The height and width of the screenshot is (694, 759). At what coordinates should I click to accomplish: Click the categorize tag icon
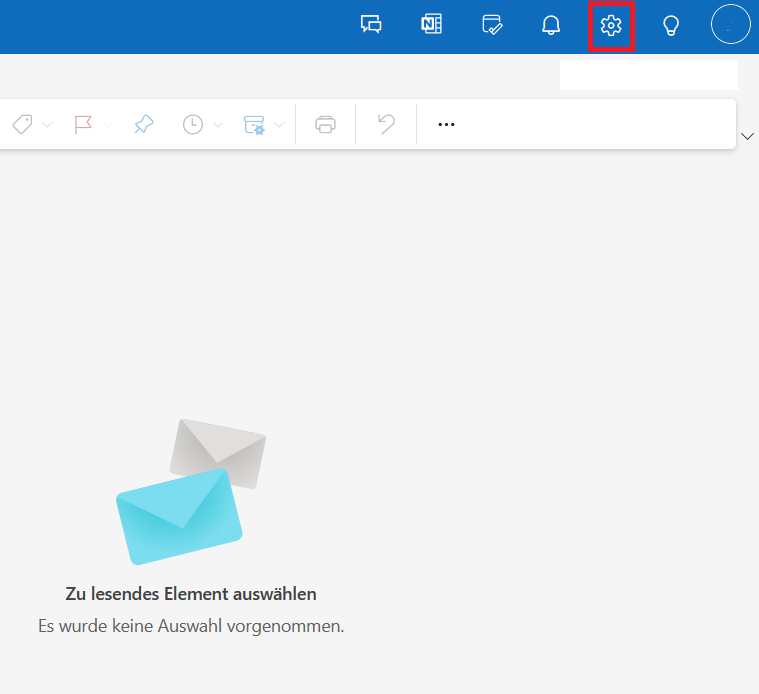[22, 124]
